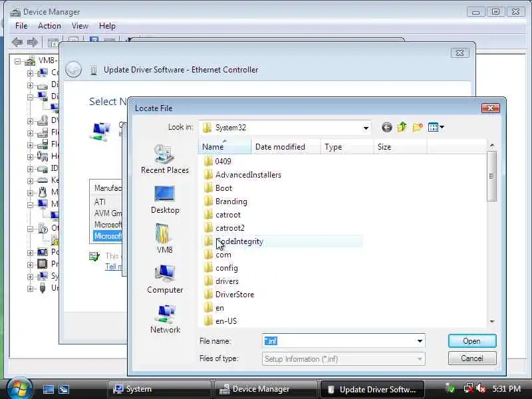
Task: Click Switch between windows quick launch icon
Action: click(x=64, y=389)
